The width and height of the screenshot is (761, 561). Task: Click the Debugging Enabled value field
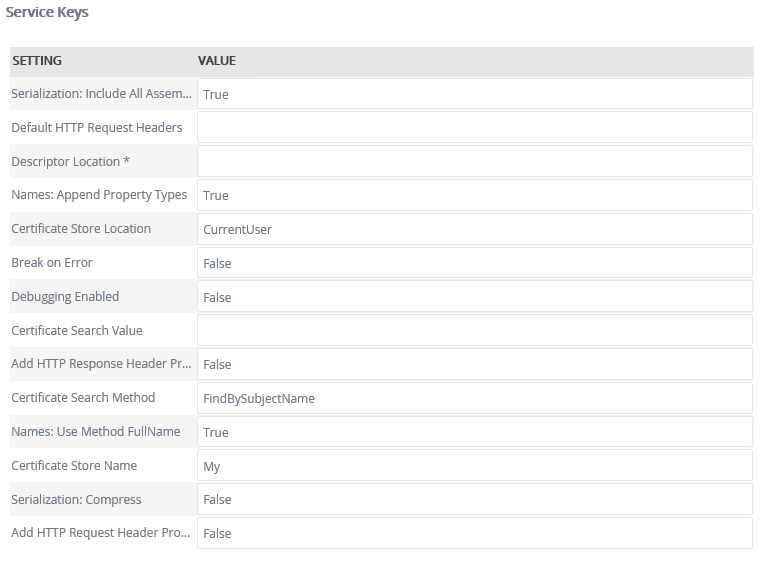pos(474,297)
